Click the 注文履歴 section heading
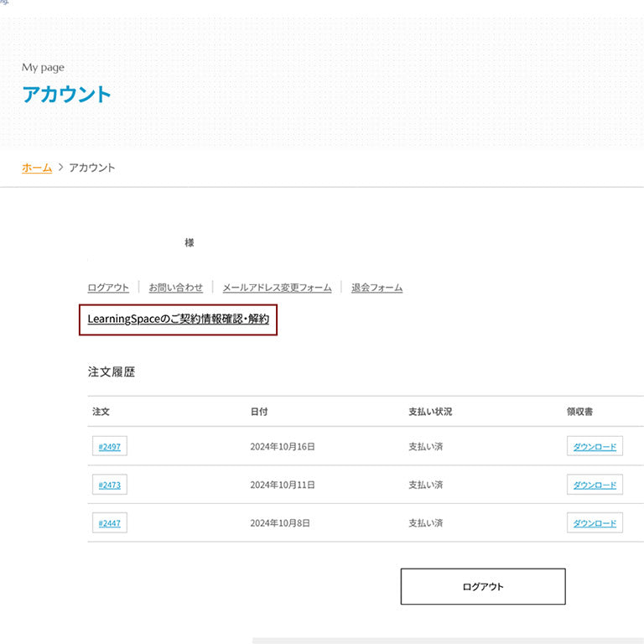Screen dimensions: 644x644 (112, 371)
